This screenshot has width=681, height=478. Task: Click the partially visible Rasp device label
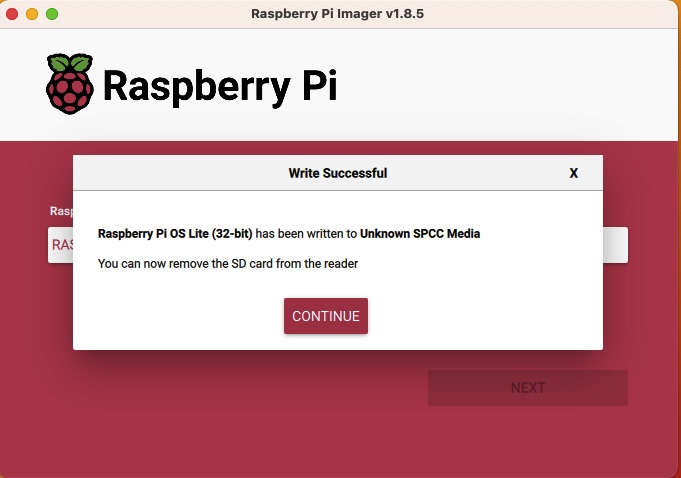61,211
